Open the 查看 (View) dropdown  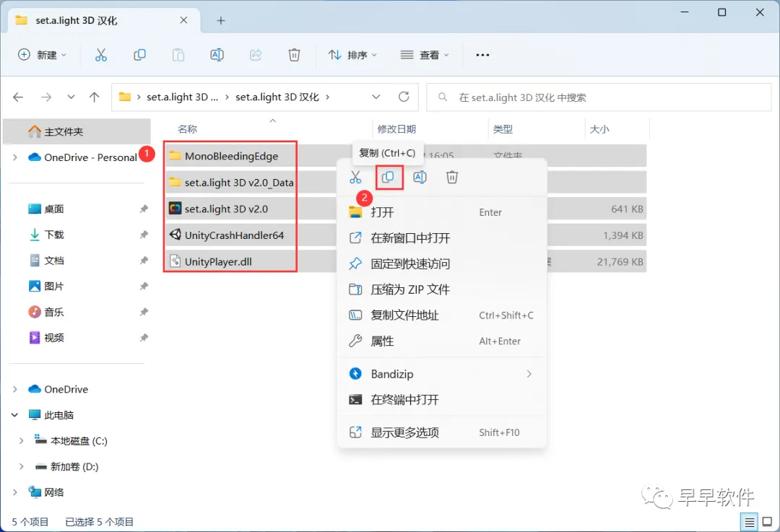425,55
